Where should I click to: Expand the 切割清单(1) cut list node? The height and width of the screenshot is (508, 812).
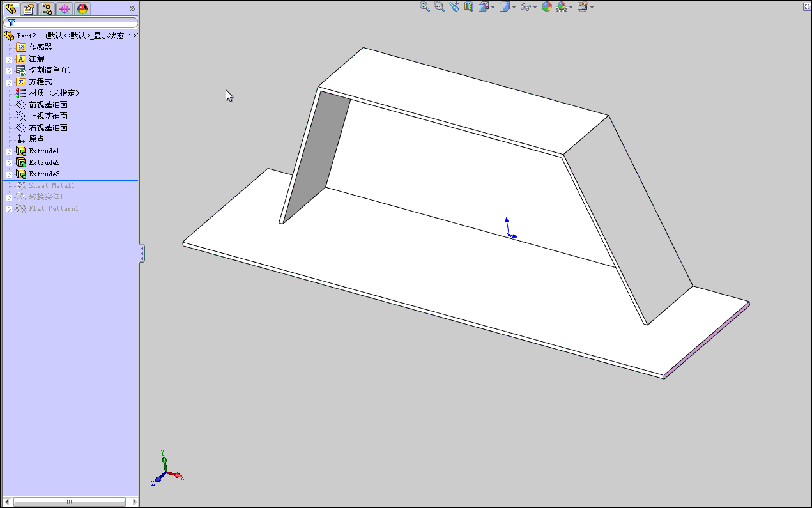[9, 71]
